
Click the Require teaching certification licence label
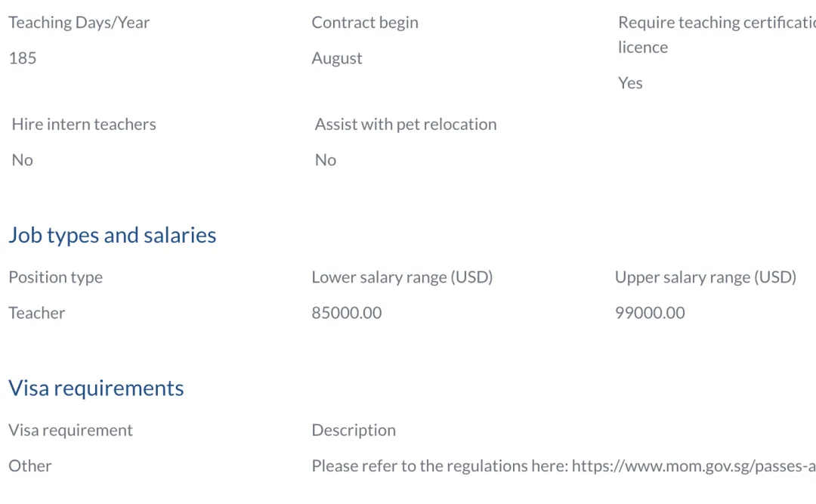(716, 35)
